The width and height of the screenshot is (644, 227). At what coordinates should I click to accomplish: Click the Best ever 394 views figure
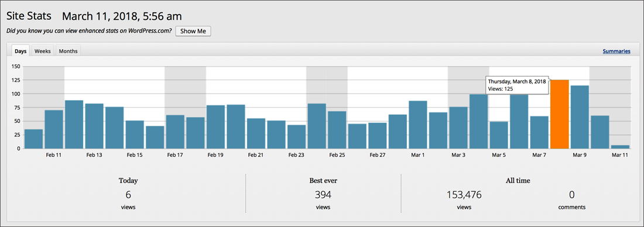click(323, 195)
